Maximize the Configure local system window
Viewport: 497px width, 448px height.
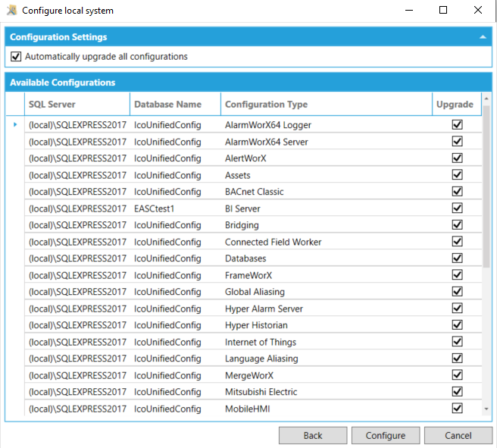(443, 10)
